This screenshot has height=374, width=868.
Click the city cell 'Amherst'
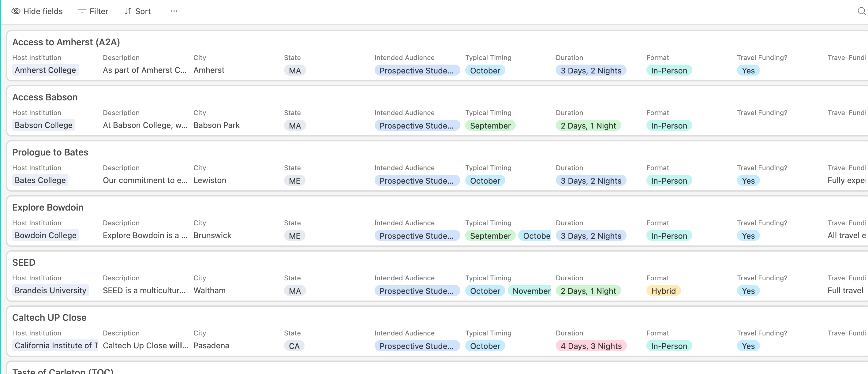coord(209,70)
